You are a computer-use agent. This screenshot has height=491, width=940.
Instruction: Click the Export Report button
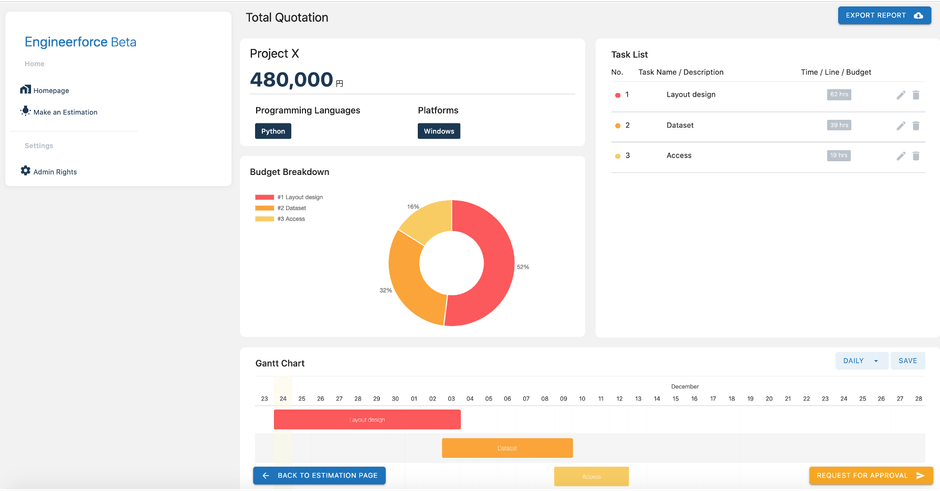[884, 16]
